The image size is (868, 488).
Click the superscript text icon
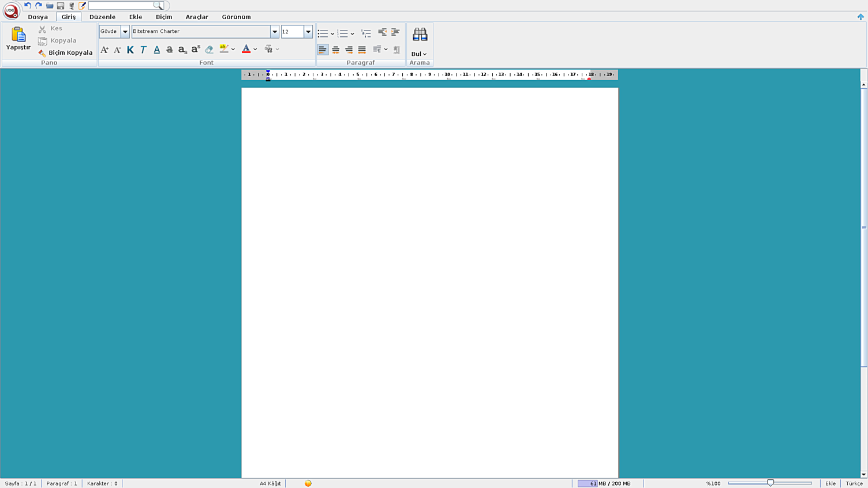point(196,50)
